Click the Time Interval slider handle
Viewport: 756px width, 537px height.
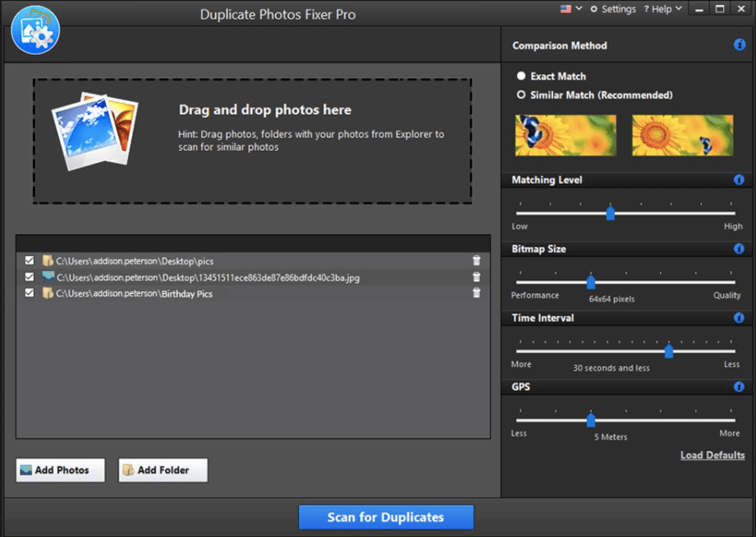pyautogui.click(x=669, y=351)
